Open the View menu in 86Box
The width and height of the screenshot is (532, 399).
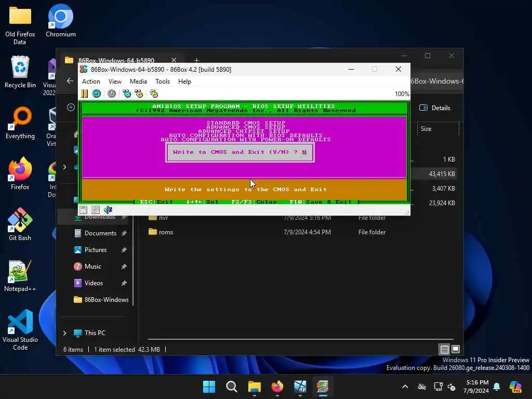pyautogui.click(x=115, y=82)
